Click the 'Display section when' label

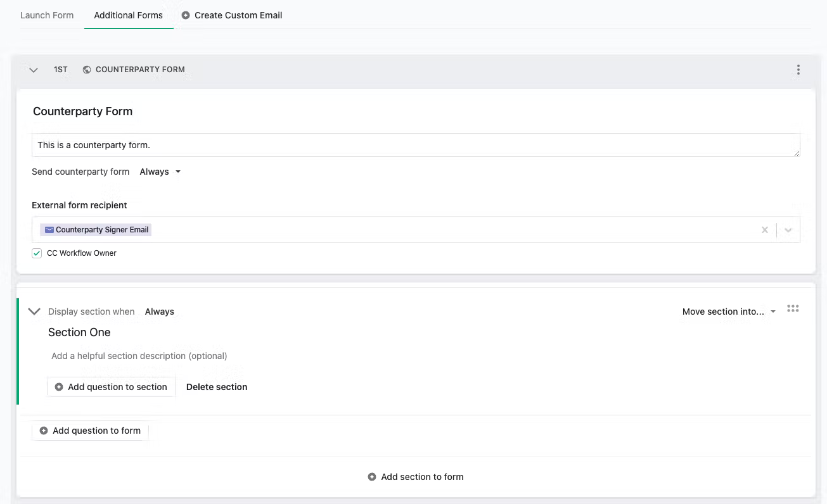point(91,312)
